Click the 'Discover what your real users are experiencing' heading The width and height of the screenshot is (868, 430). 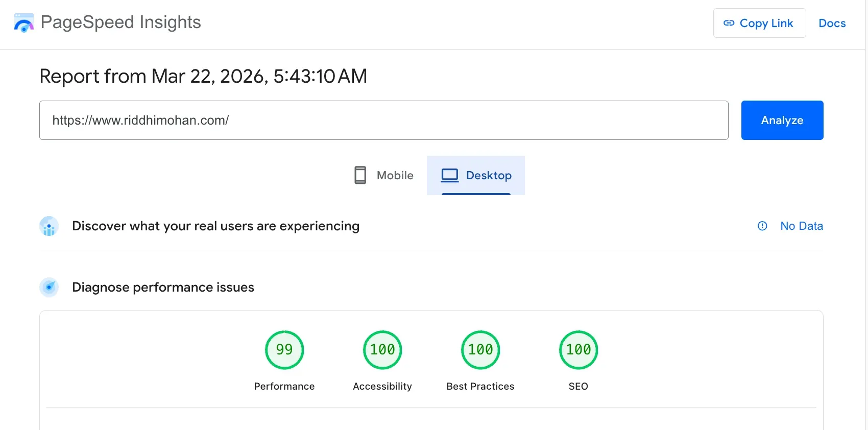point(215,226)
